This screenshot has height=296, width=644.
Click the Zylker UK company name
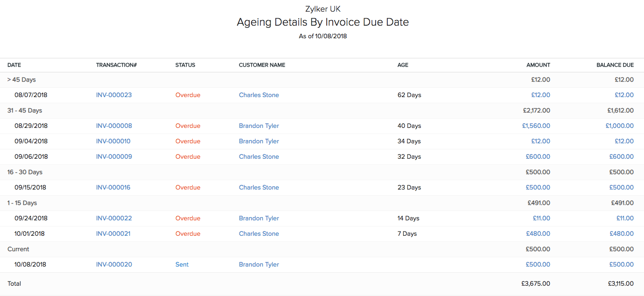click(322, 8)
